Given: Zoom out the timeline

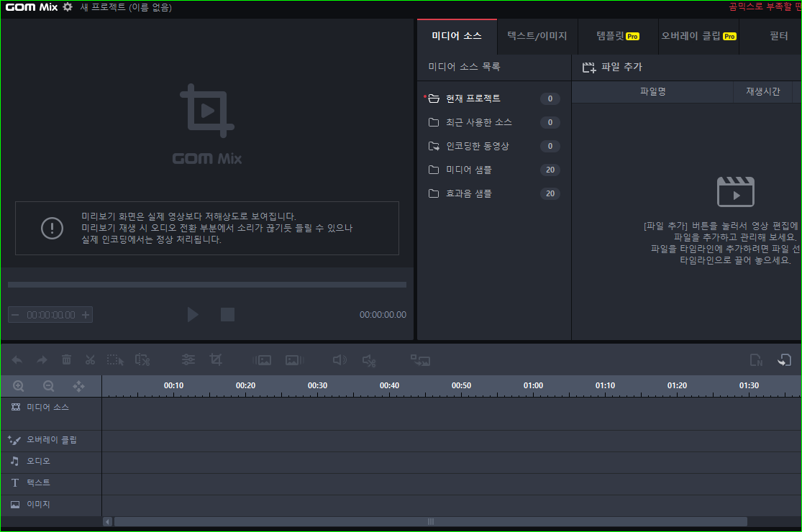Looking at the screenshot, I should [x=49, y=386].
